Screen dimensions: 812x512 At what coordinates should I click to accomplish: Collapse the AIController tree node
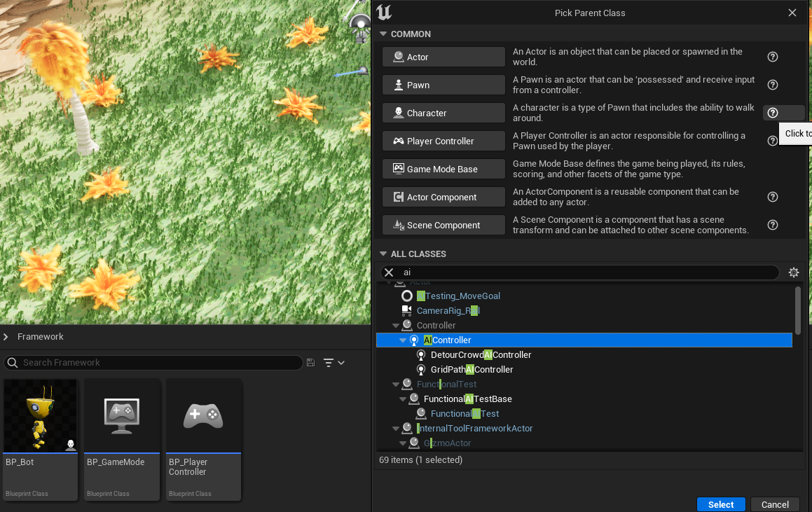pos(402,340)
